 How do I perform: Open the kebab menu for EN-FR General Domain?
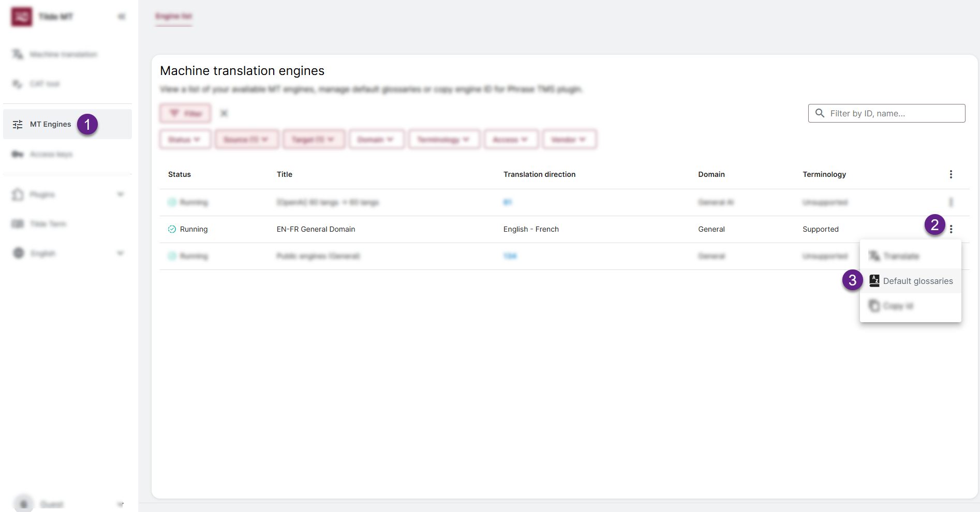tap(951, 229)
